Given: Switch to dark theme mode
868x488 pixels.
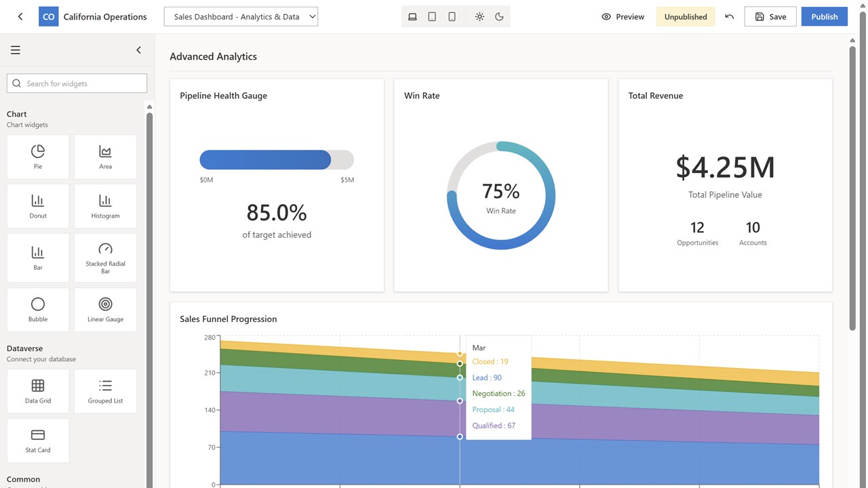Looking at the screenshot, I should 500,17.
